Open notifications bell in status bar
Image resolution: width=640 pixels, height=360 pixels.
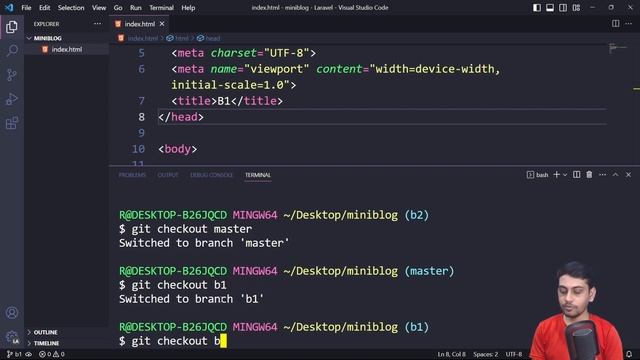tap(629, 354)
